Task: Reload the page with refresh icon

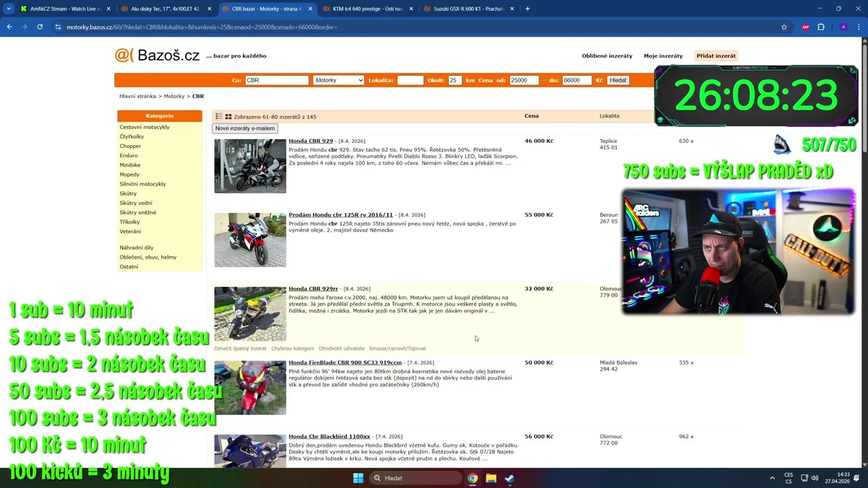Action: click(40, 27)
